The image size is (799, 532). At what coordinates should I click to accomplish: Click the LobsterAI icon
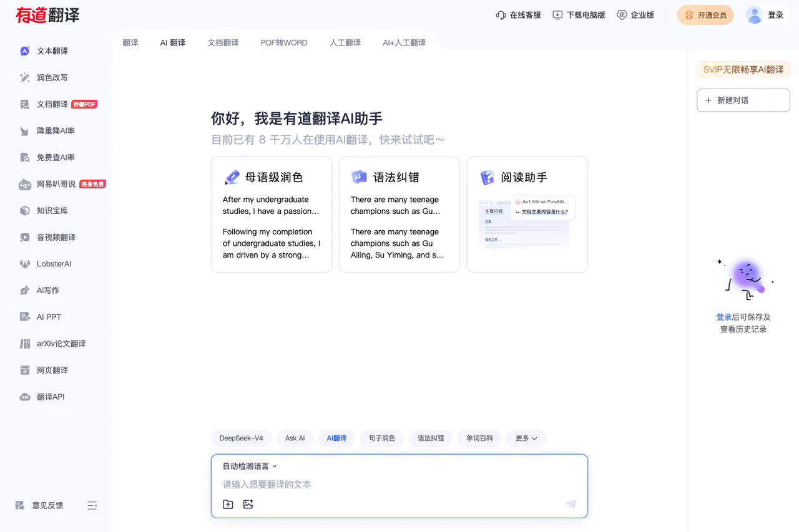tap(25, 264)
